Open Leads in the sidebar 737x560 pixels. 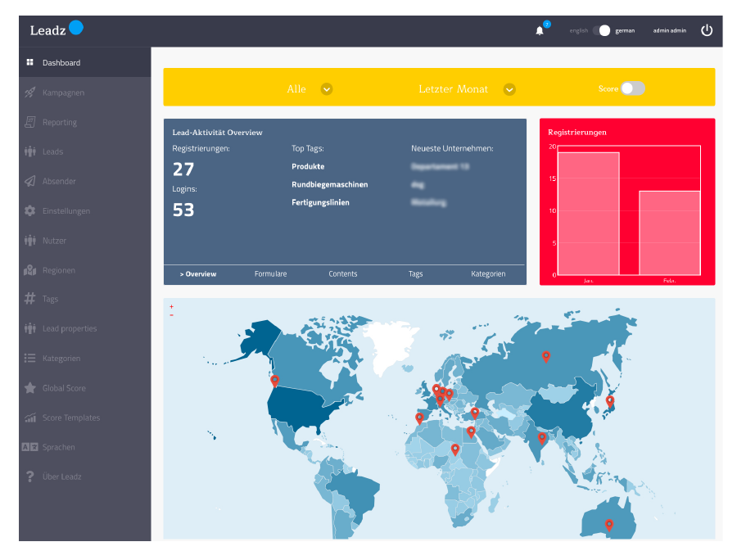(85, 151)
